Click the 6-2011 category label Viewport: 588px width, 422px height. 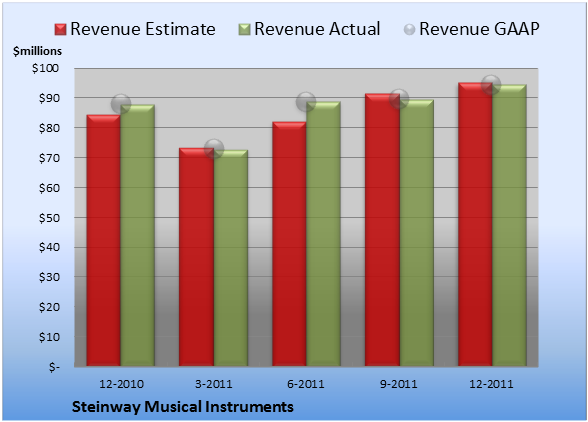pyautogui.click(x=306, y=384)
